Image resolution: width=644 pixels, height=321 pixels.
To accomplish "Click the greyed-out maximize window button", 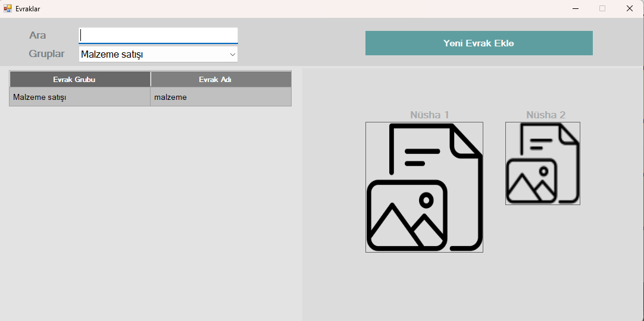I will pyautogui.click(x=602, y=8).
